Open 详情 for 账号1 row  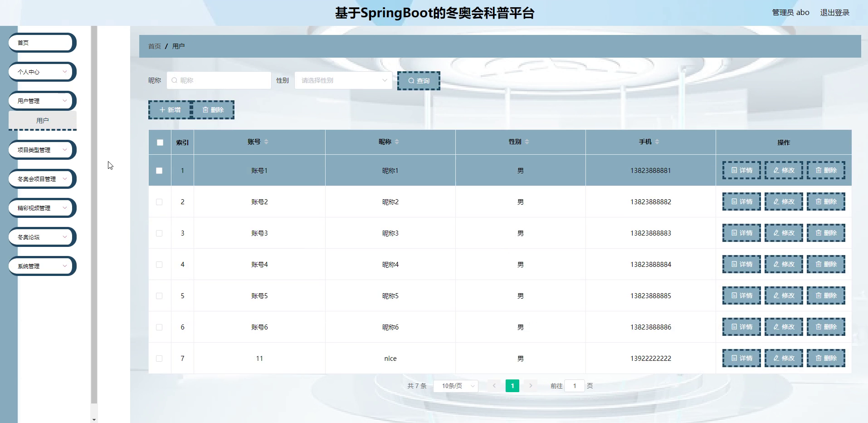(741, 170)
